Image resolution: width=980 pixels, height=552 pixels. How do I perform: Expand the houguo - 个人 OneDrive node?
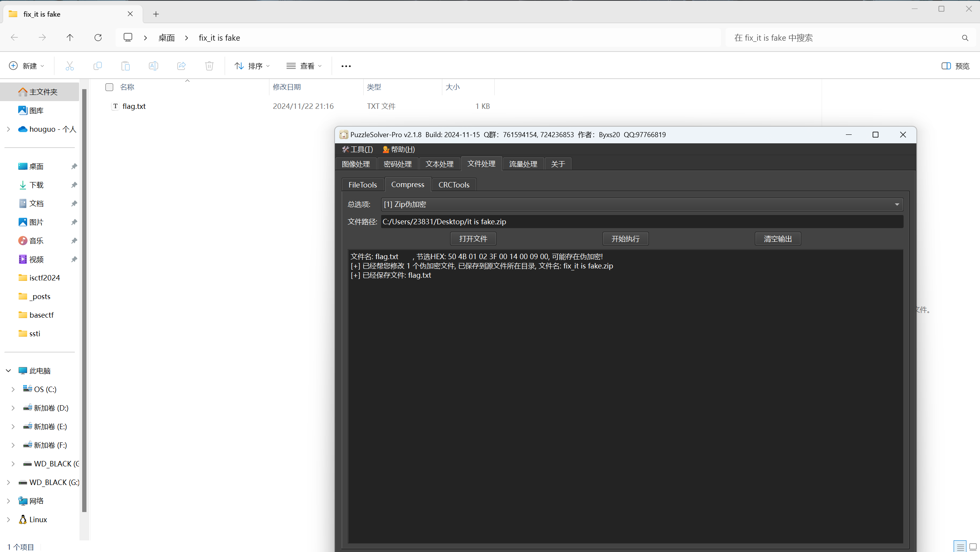(9, 129)
